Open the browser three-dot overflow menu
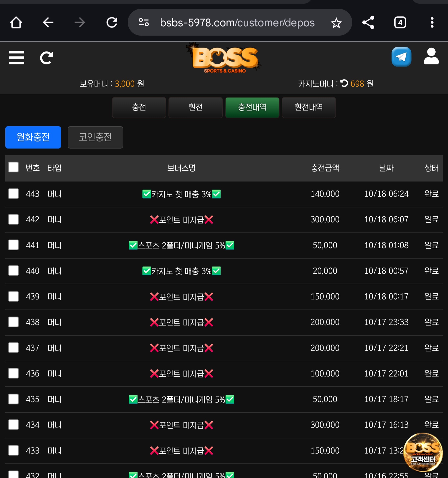Viewport: 448px width, 478px height. point(432,23)
